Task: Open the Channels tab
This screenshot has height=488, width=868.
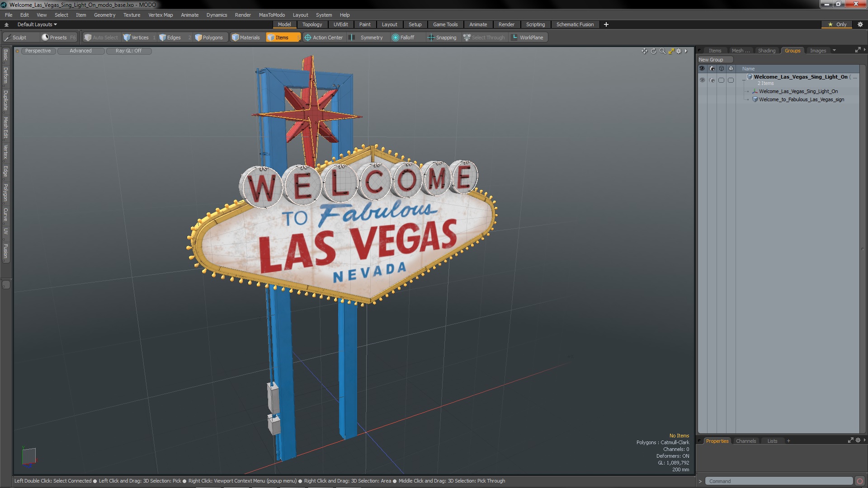Action: [x=745, y=441]
